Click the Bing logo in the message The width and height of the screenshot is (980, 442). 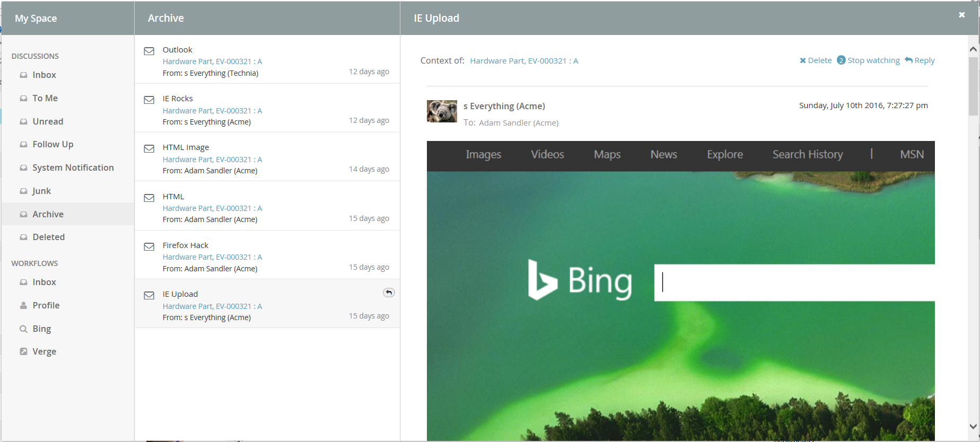click(580, 280)
